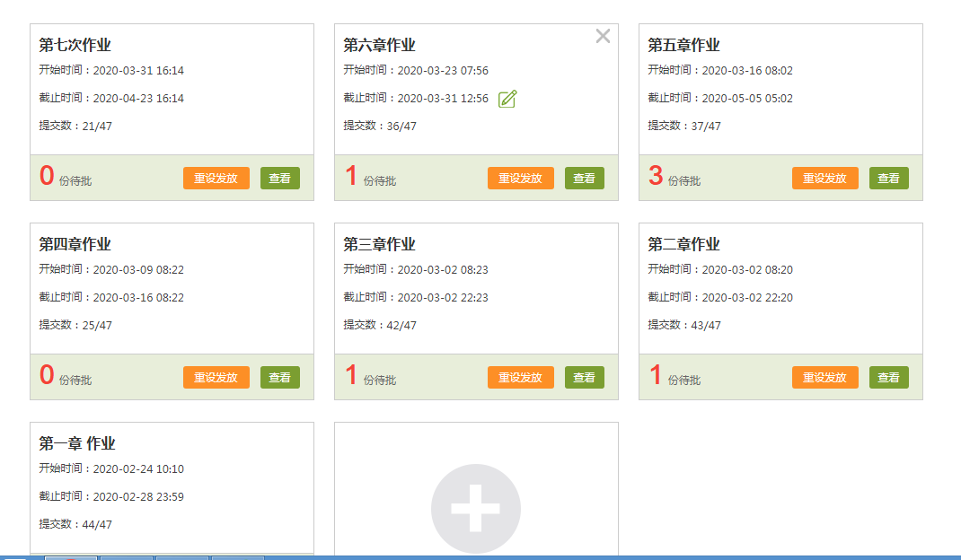Open 查看 for 第五章作业
Viewport: 961px width, 560px height.
click(888, 179)
